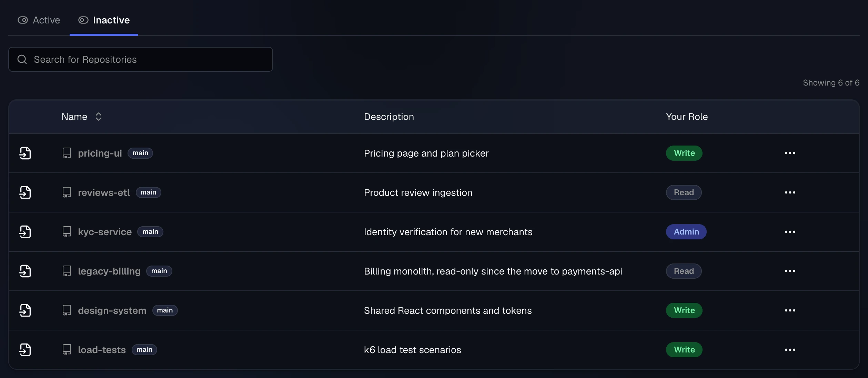Click 'k6 load test scenarios' description
Viewport: 868px width, 378px height.
(x=413, y=350)
